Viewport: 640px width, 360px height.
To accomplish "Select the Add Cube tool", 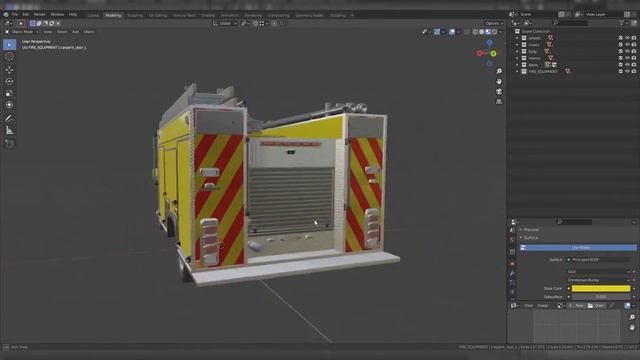I will point(9,144).
